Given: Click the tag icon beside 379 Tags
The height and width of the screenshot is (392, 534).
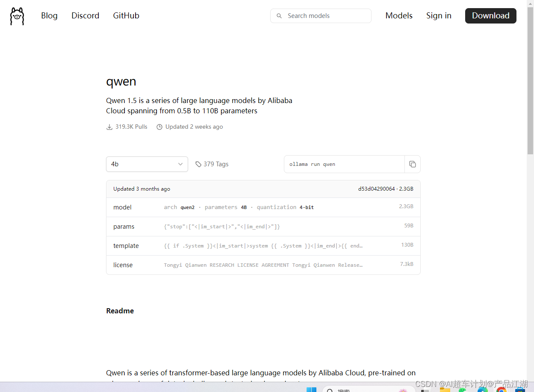Looking at the screenshot, I should [x=198, y=164].
